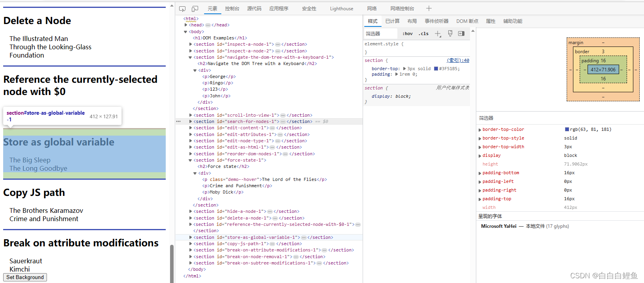This screenshot has height=283, width=644.
Task: Expand the head node triangle
Action: tap(185, 25)
